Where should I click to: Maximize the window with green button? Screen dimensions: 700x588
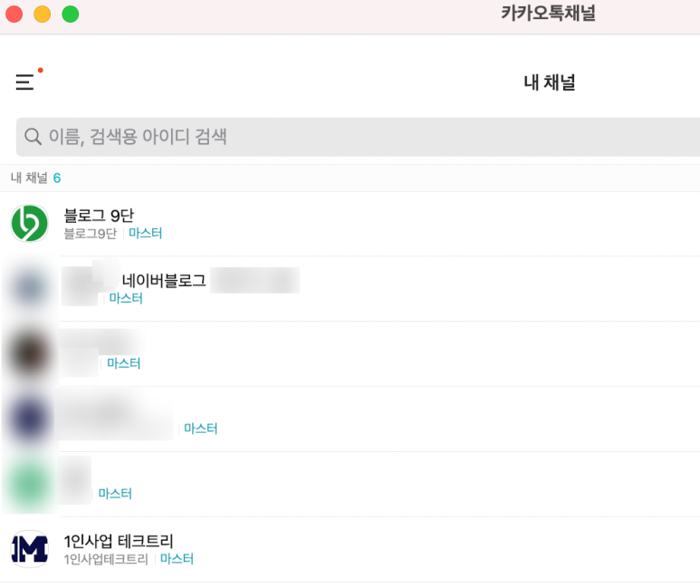(71, 14)
